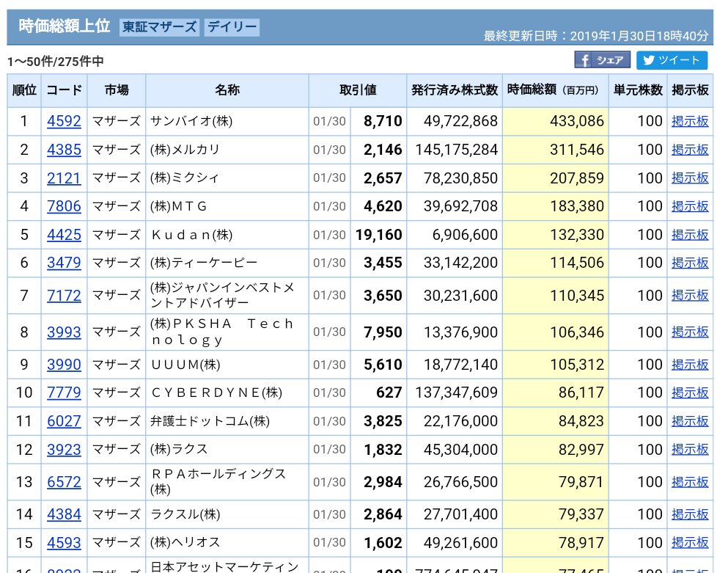Viewport: 728px width, 573px height.
Task: Click the 市場 column header
Action: click(x=117, y=90)
